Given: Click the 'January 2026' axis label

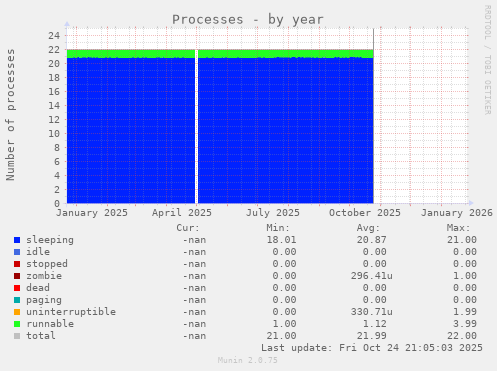Looking at the screenshot, I should coord(457,213).
